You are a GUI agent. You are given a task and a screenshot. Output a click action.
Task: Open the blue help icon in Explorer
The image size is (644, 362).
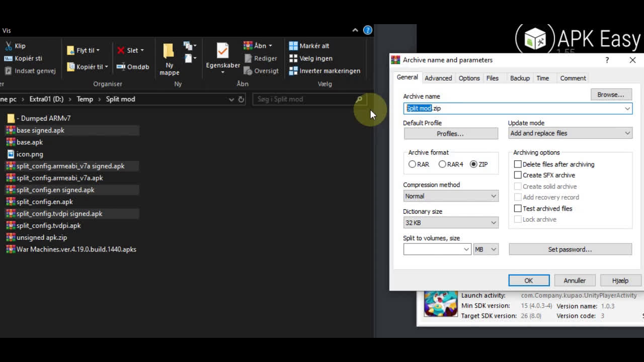[368, 30]
